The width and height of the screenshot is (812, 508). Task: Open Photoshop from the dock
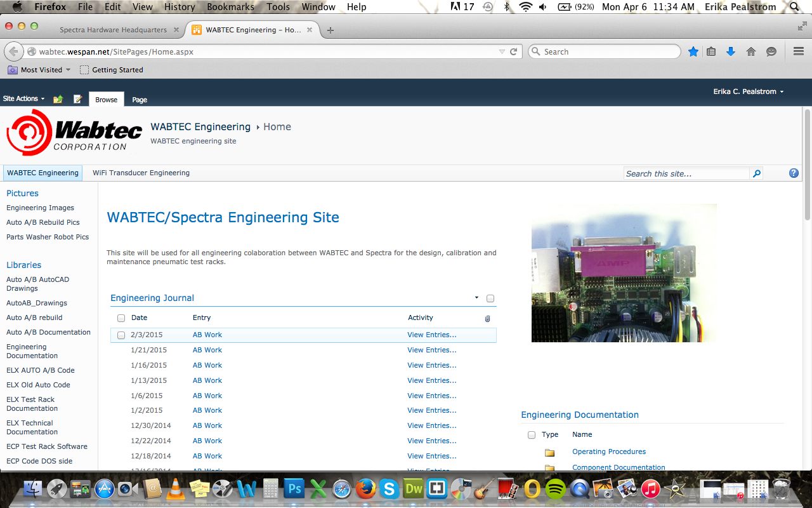294,488
